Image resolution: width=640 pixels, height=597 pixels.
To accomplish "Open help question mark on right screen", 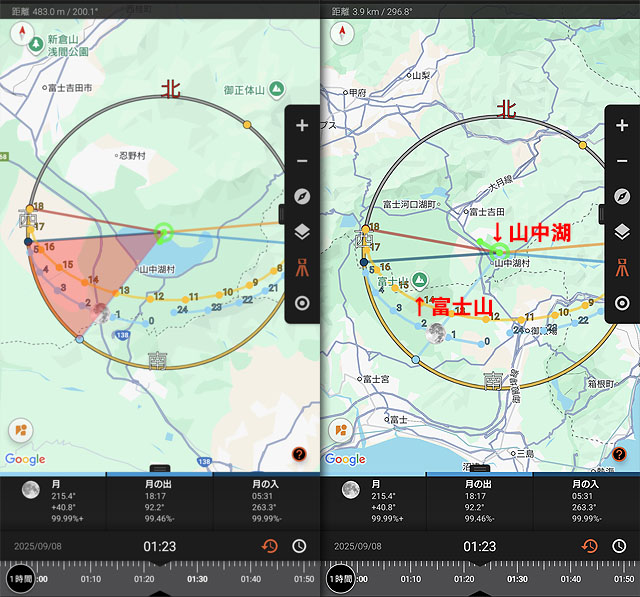I will pyautogui.click(x=619, y=454).
